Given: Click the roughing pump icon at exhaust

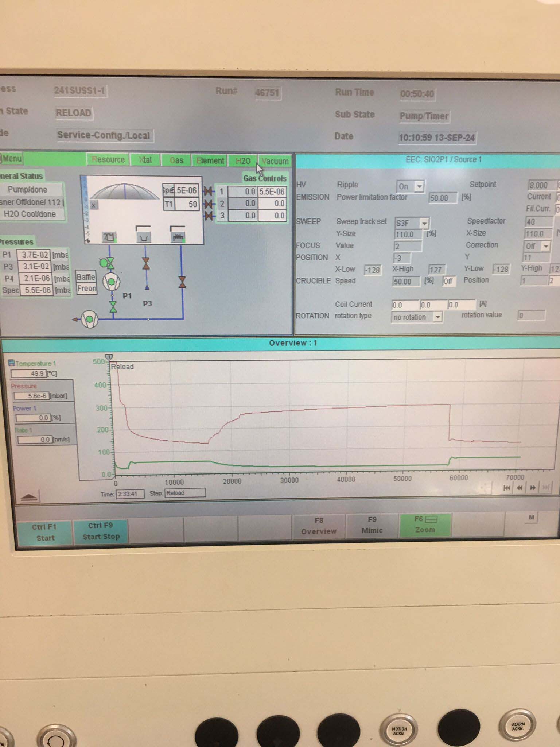Looking at the screenshot, I should [89, 320].
